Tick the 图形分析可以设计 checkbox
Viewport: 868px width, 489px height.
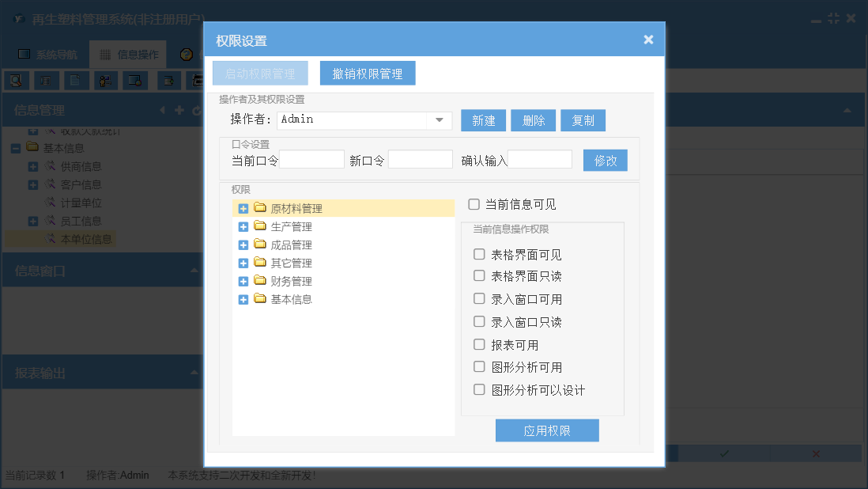click(479, 390)
